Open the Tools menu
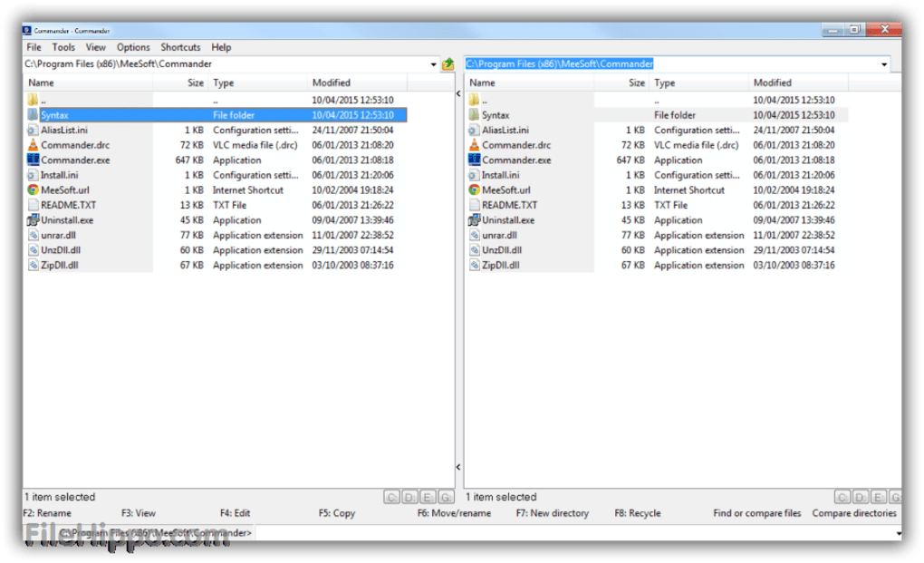This screenshot has height=563, width=924. pos(63,47)
